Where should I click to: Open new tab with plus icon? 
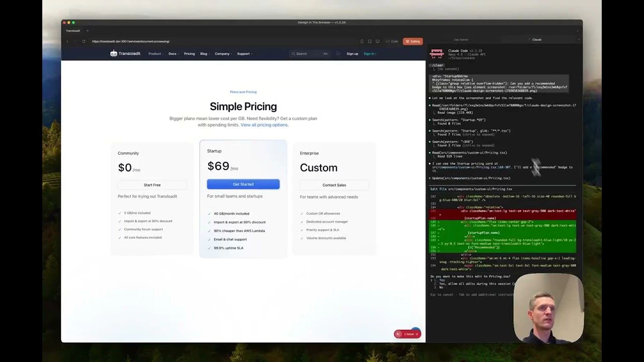pyautogui.click(x=87, y=31)
